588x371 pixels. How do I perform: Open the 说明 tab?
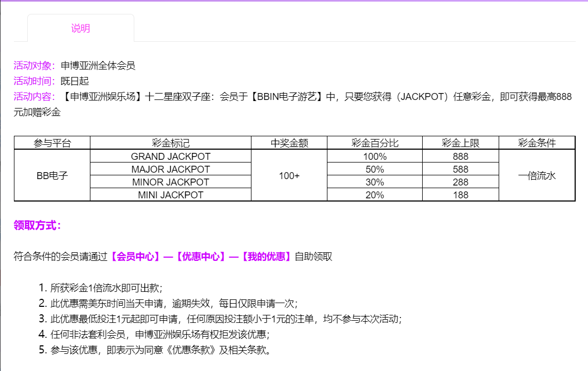coord(80,28)
